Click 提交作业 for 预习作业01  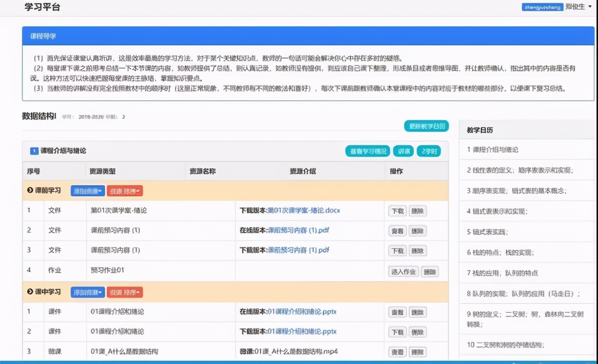pos(403,271)
